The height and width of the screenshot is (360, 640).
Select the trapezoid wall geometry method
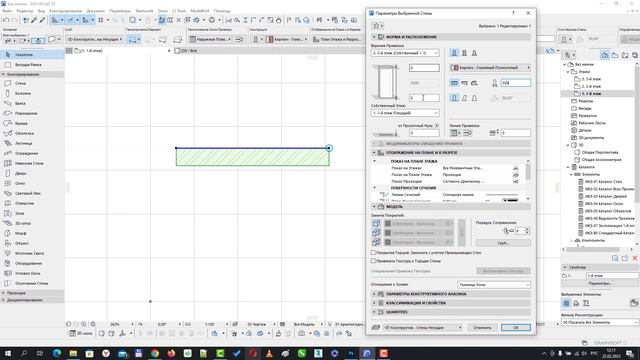click(x=464, y=83)
